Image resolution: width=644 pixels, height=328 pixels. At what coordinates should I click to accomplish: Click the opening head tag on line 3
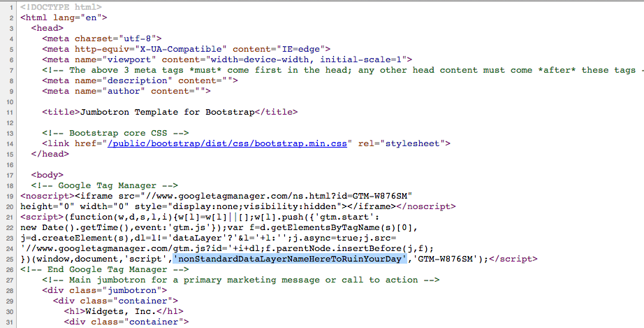47,28
